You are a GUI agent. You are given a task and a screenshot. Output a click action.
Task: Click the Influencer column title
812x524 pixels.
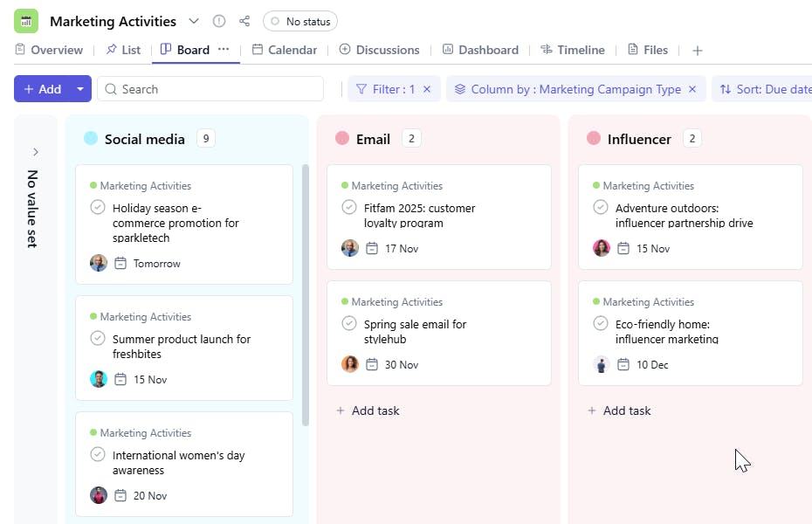(x=639, y=139)
